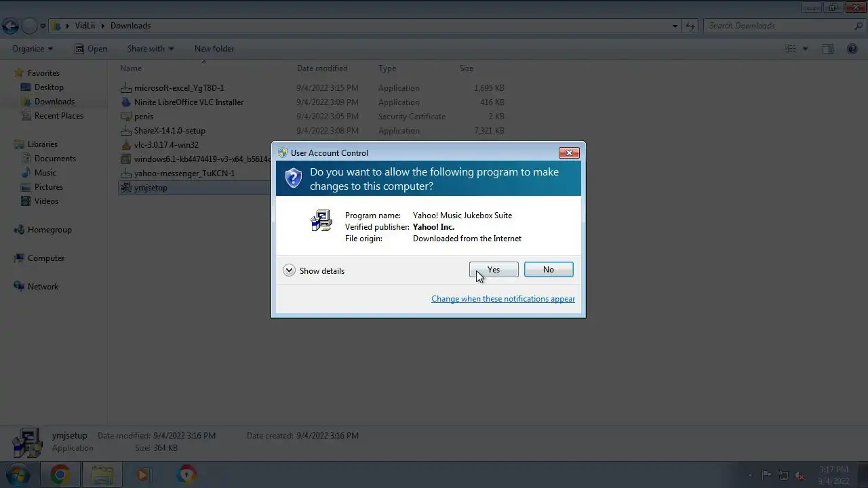Toggle the preview pane icon

[x=828, y=49]
